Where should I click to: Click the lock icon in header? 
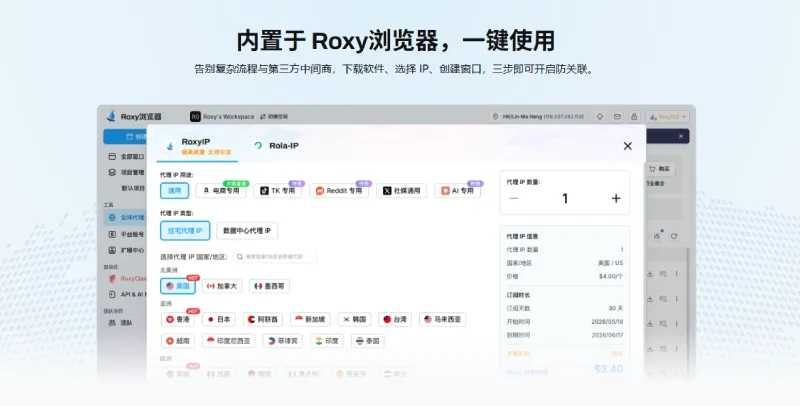click(634, 116)
